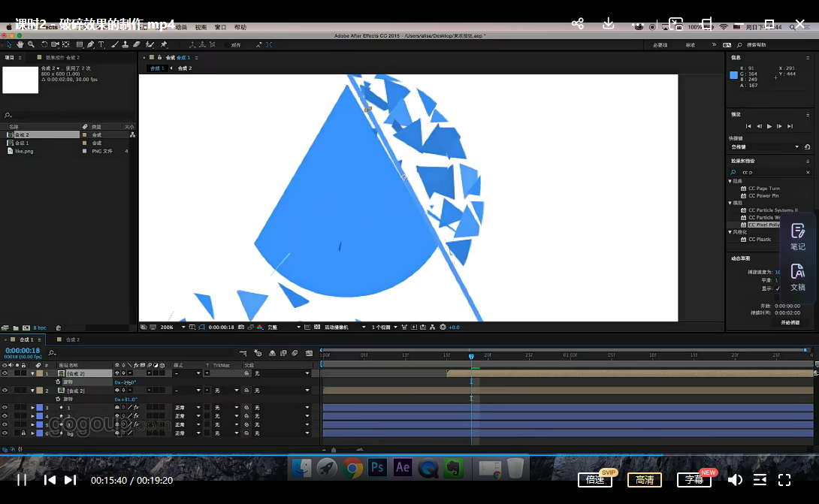The width and height of the screenshot is (819, 504).
Task: Select the Pan Behind anchor point tool
Action: 66,45
